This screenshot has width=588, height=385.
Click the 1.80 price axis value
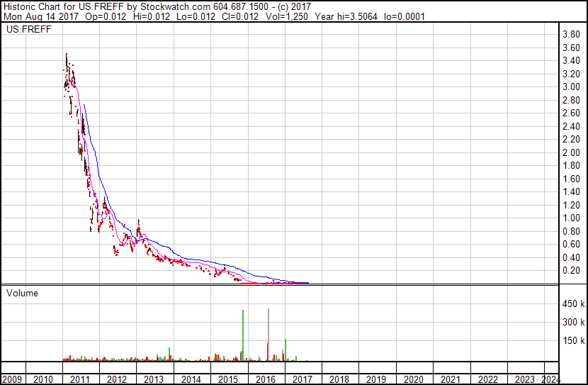(571, 165)
